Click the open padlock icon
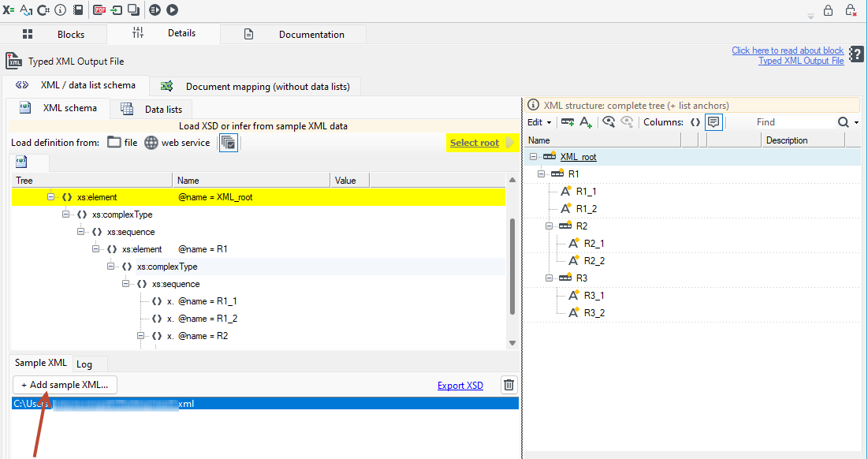868x459 pixels. coord(828,10)
